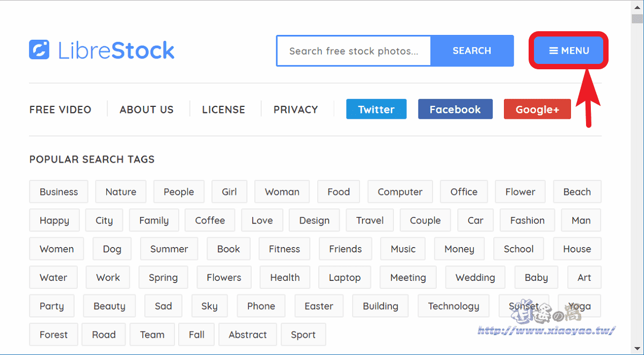644x355 pixels.
Task: Click the blue SEARCH button
Action: point(472,50)
